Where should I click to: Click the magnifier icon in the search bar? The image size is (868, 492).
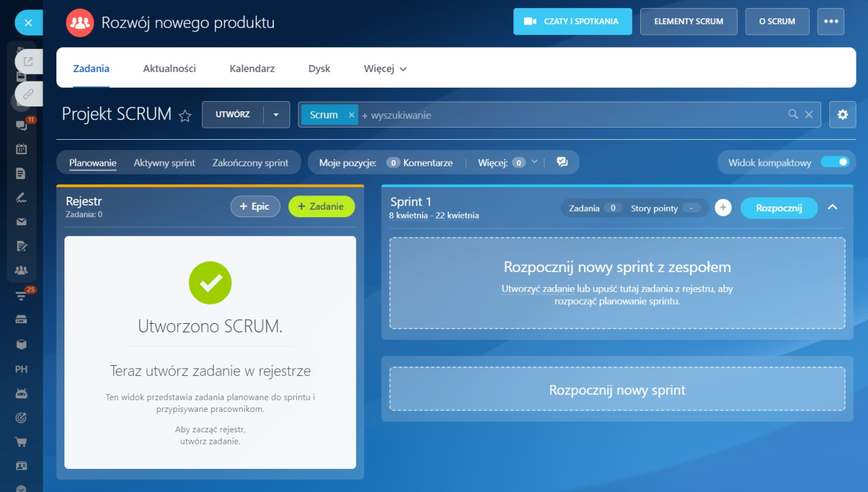click(793, 115)
